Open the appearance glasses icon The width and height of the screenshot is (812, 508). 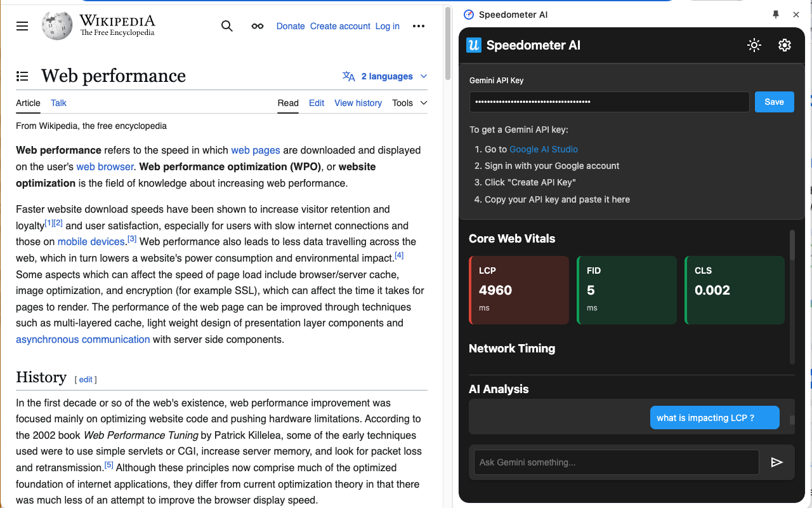[x=258, y=26]
